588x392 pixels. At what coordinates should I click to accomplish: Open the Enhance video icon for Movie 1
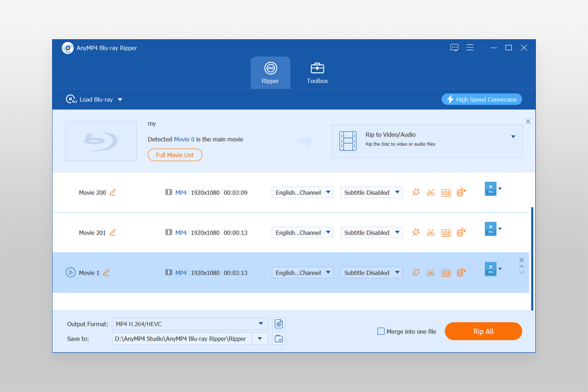pyautogui.click(x=461, y=273)
